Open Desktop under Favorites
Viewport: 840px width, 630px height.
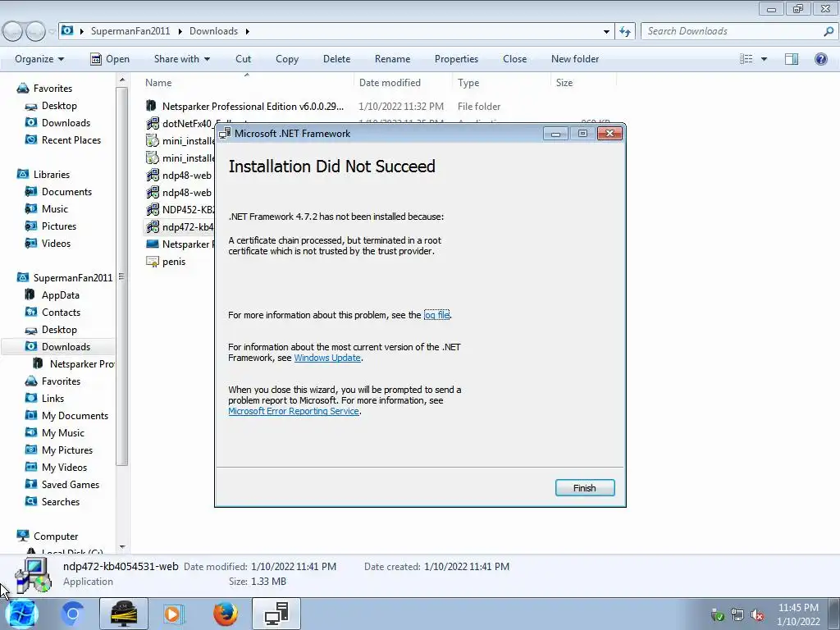[59, 106]
